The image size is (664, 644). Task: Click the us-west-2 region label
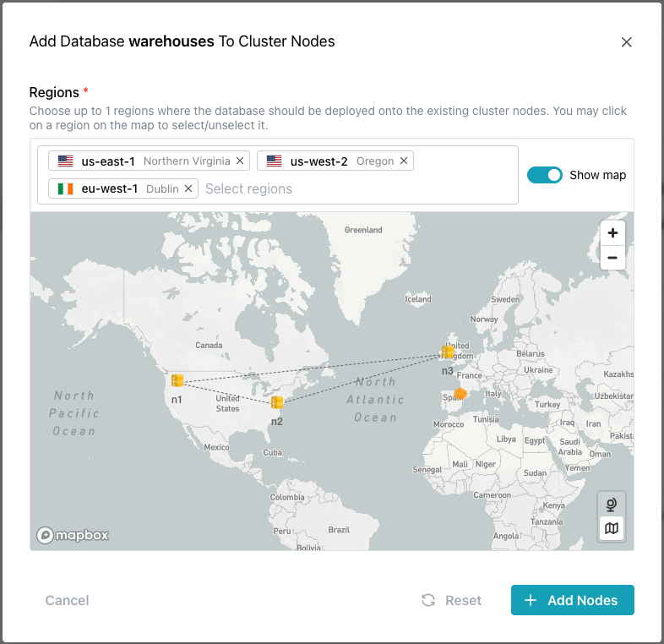pos(318,161)
